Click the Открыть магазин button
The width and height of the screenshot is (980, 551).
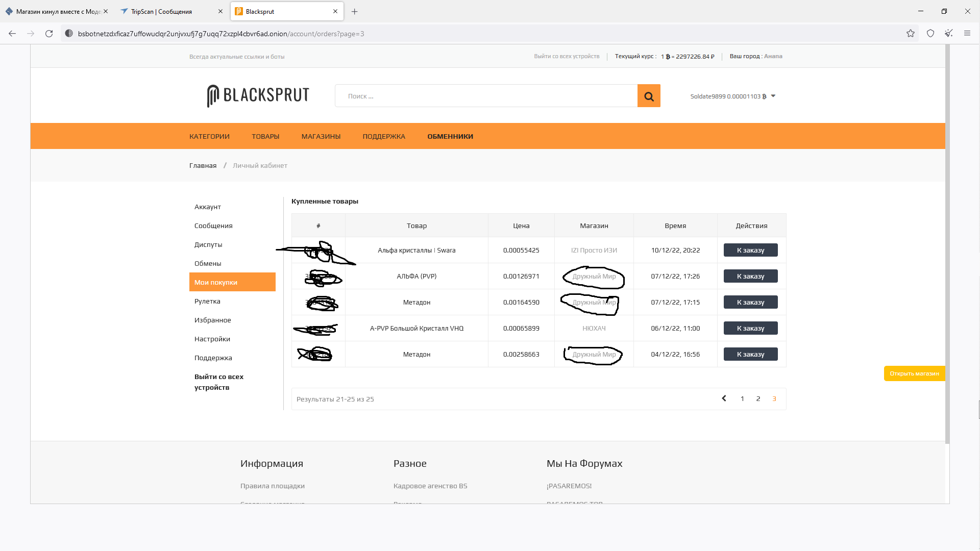914,373
